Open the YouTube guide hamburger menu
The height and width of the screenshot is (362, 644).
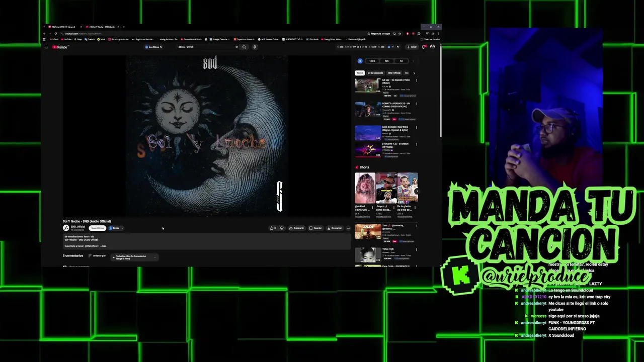click(x=46, y=47)
